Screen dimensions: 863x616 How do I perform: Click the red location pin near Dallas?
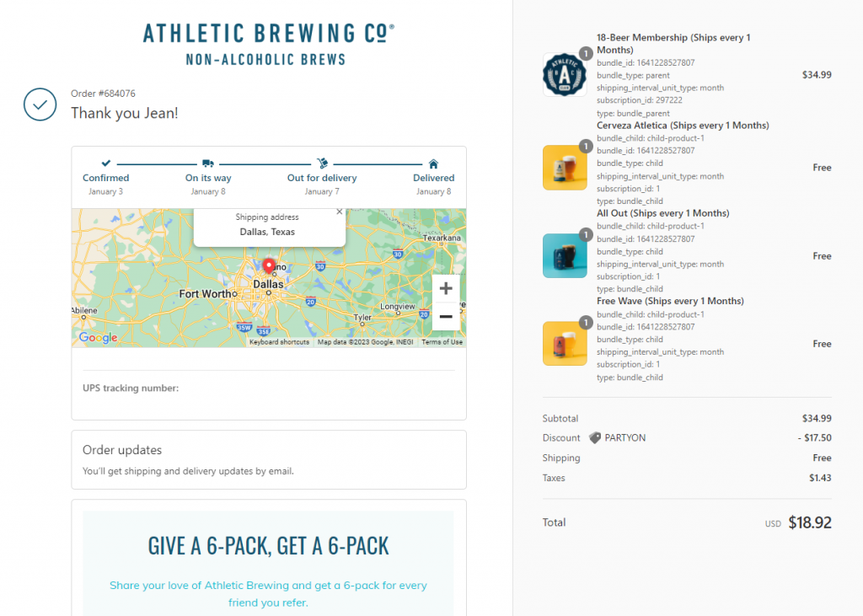click(x=269, y=265)
